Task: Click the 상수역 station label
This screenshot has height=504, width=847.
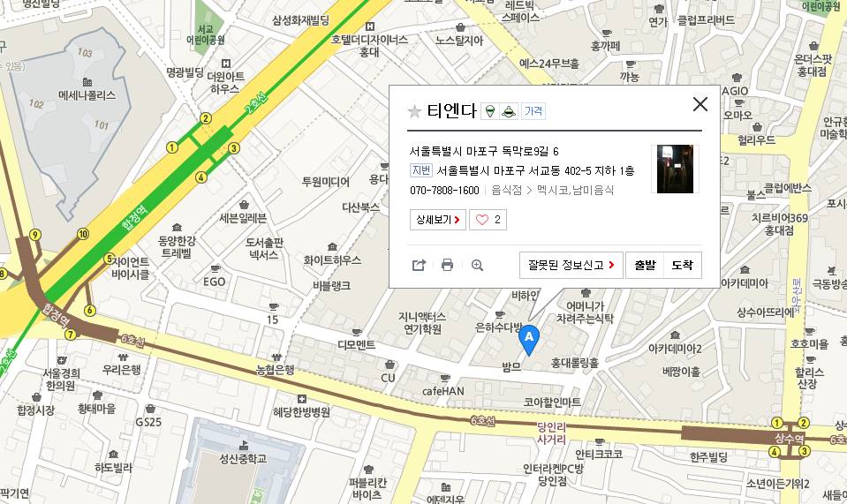Action: click(789, 438)
